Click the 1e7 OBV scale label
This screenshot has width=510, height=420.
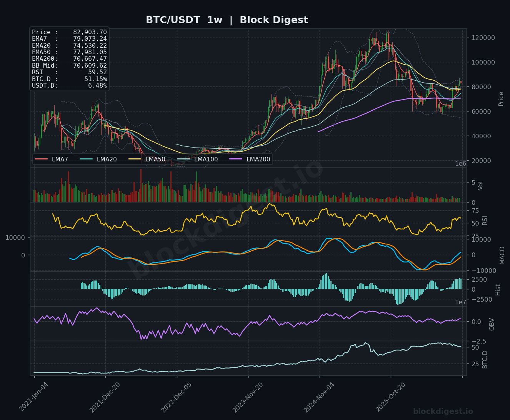[x=461, y=302]
